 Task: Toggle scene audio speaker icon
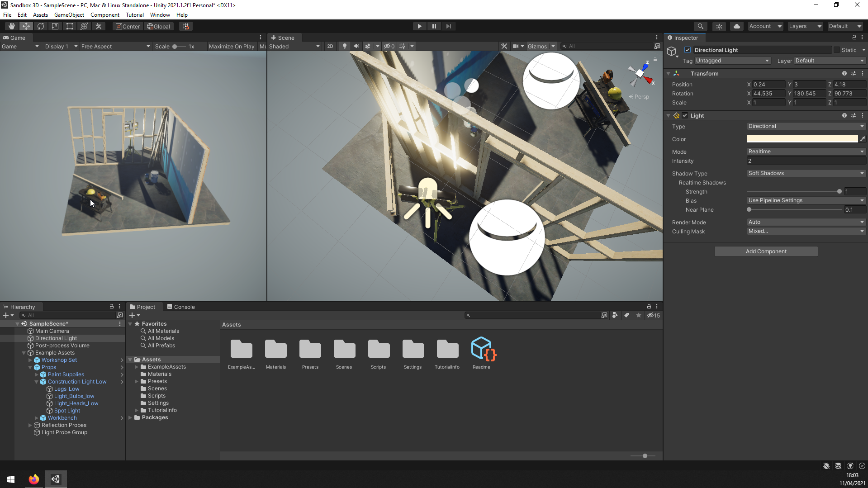pyautogui.click(x=356, y=46)
